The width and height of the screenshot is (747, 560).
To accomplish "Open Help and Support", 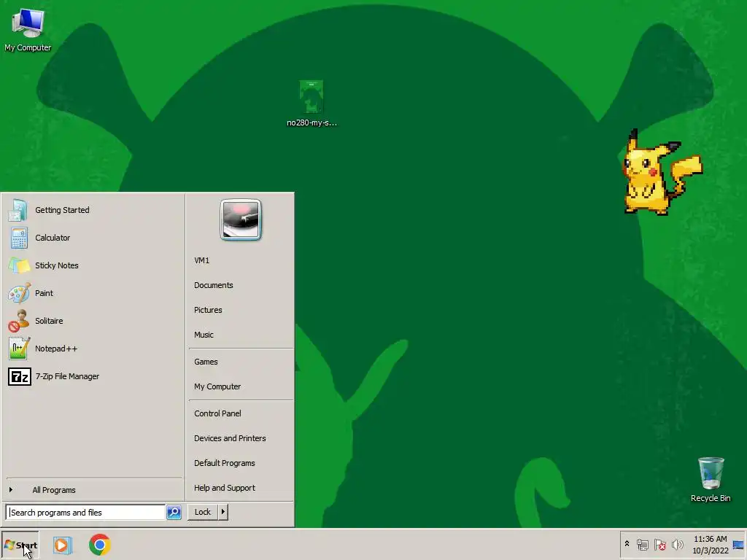I will pyautogui.click(x=225, y=488).
